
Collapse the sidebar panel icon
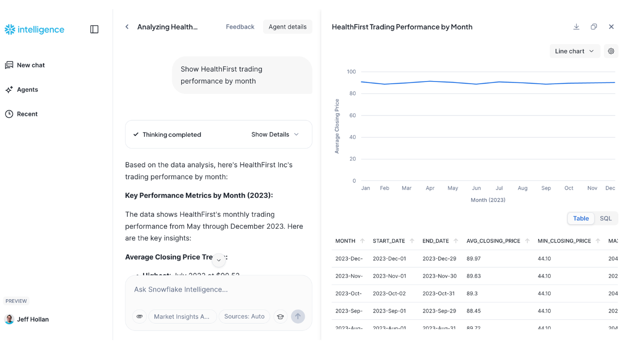coord(94,29)
